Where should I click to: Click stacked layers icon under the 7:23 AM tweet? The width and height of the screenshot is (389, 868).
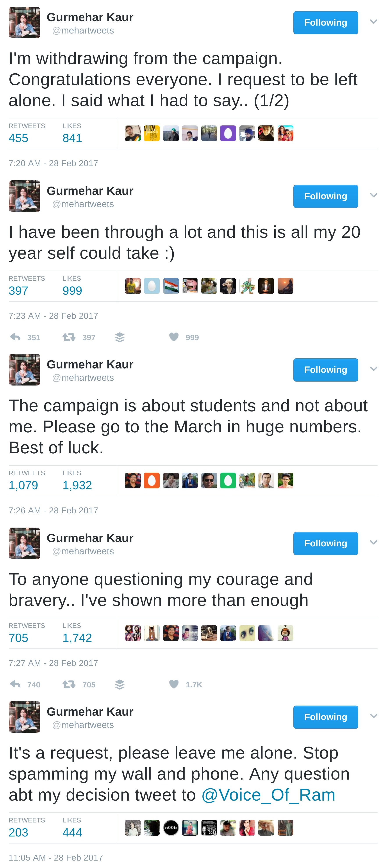click(120, 337)
